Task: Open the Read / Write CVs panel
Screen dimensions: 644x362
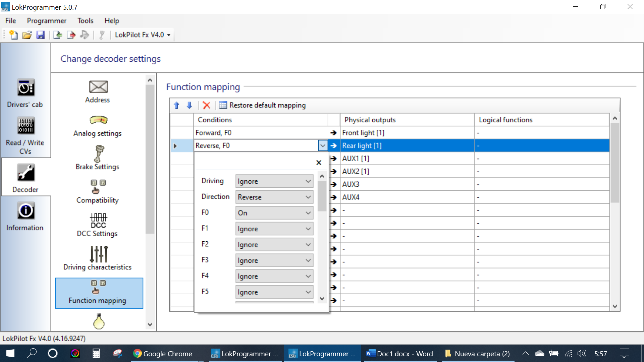Action: click(25, 136)
